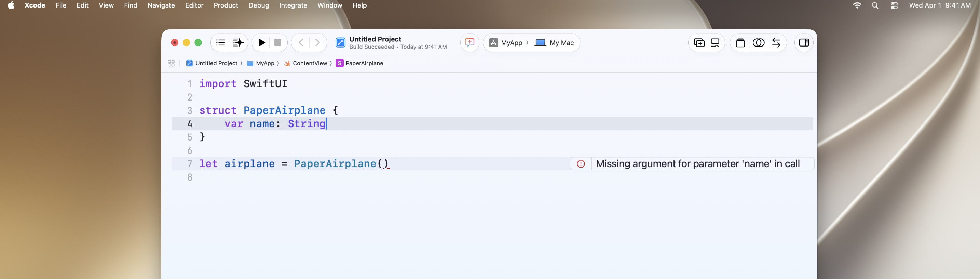Image resolution: width=980 pixels, height=279 pixels.
Task: Select the MyApp scheme
Action: pyautogui.click(x=506, y=43)
